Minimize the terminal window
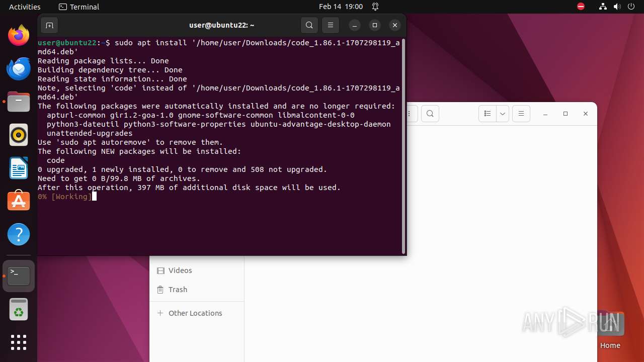The height and width of the screenshot is (362, 644). point(355,25)
